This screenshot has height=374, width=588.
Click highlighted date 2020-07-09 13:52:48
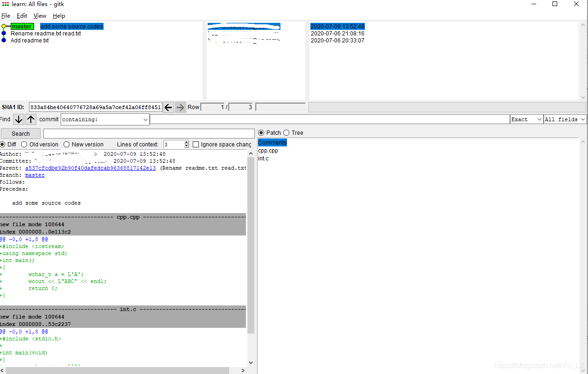(337, 27)
